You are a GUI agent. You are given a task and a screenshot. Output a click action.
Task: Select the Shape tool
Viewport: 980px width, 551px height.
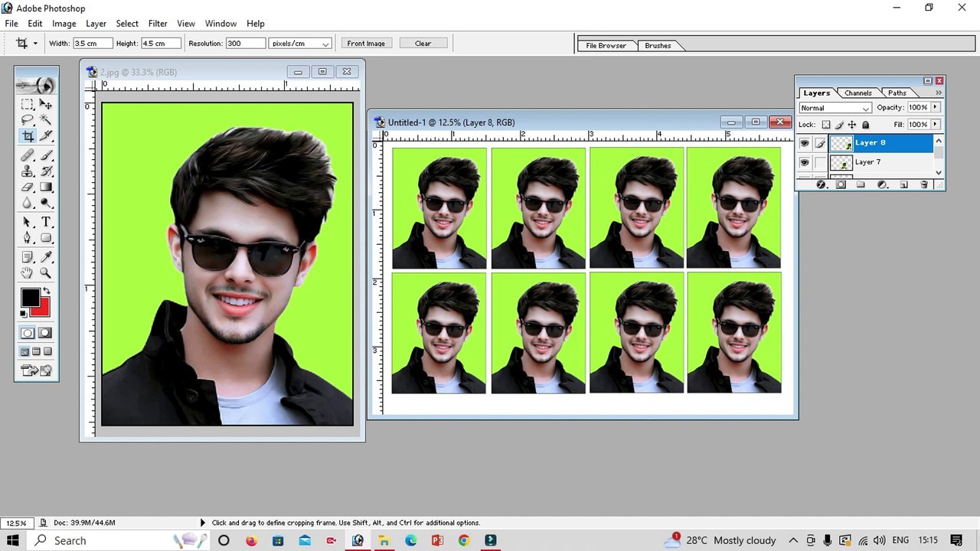pos(46,238)
